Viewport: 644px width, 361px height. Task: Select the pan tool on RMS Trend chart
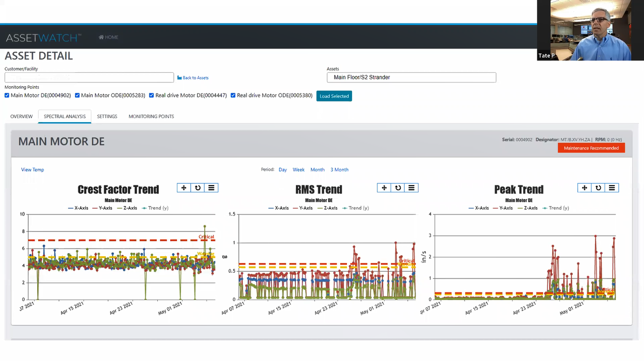(x=384, y=187)
